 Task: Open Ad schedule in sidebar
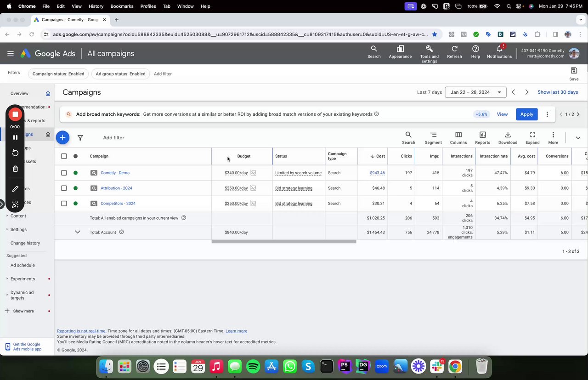pyautogui.click(x=23, y=265)
